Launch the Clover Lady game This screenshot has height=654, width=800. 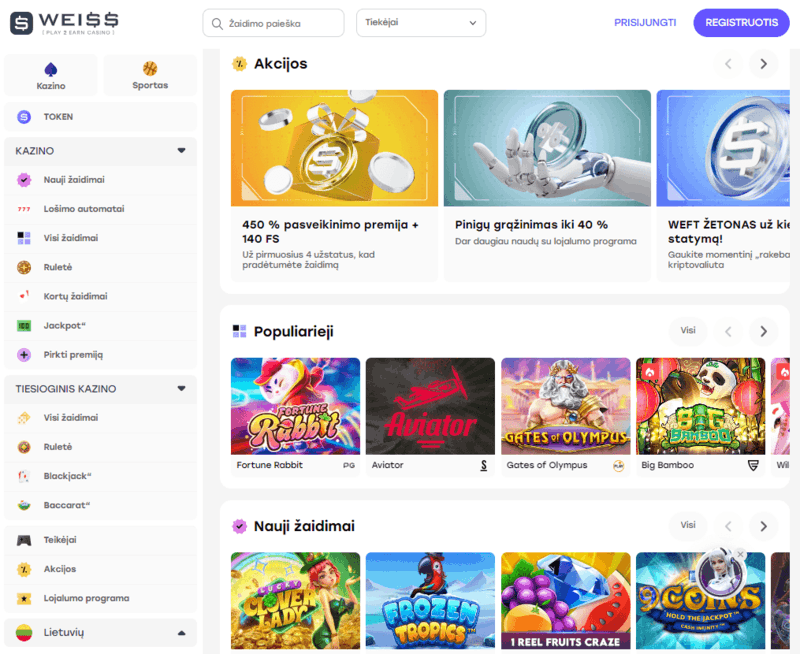coord(295,601)
